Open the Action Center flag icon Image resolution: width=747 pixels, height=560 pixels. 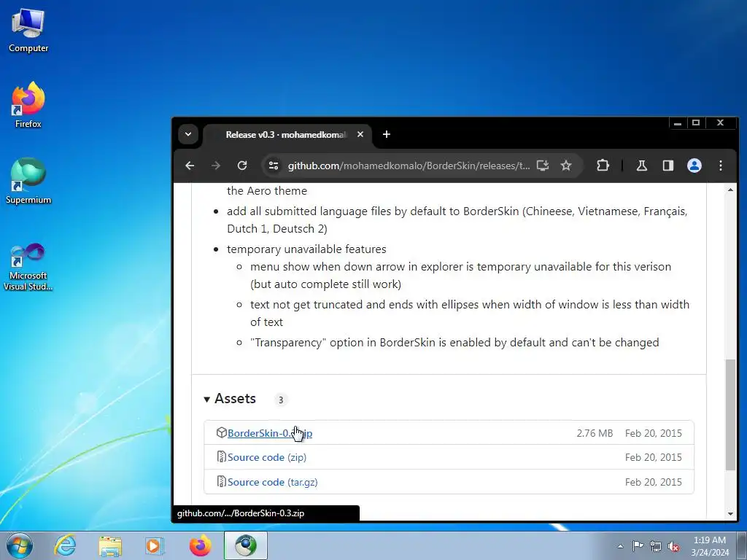coord(638,545)
